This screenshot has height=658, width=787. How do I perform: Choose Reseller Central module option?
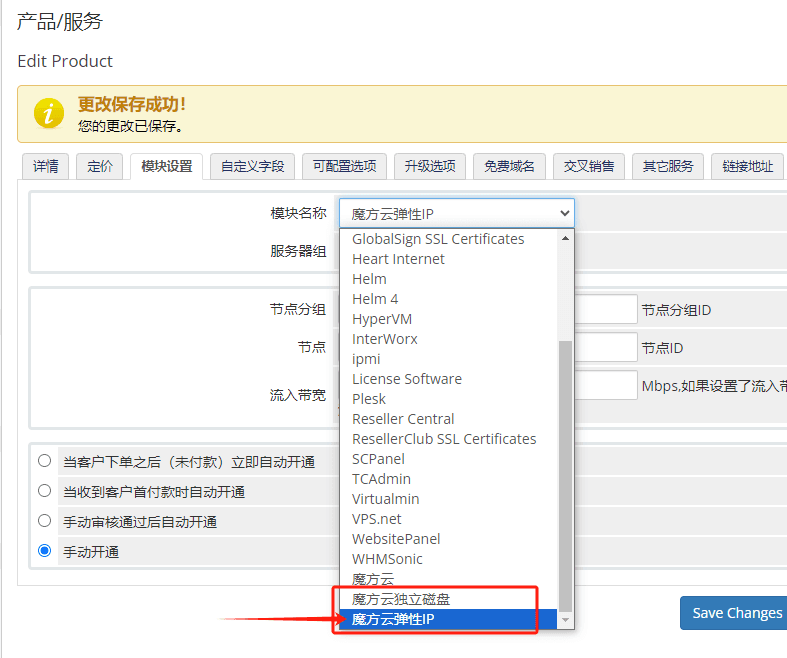(449, 419)
